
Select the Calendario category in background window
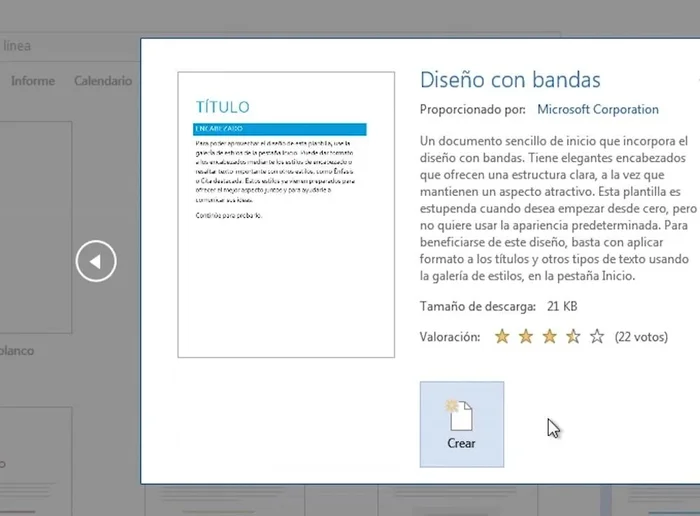103,81
